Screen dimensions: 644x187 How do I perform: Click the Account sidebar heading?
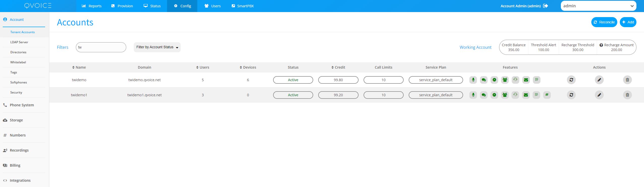[x=17, y=20]
